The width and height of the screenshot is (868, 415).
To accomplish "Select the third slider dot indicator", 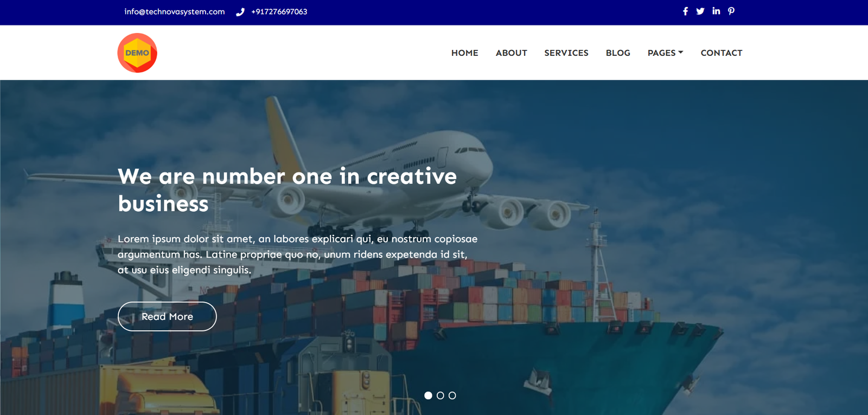I will coord(452,395).
